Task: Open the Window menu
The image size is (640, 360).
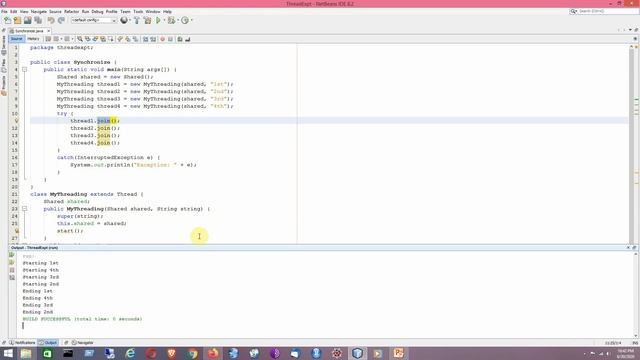Action: point(153,12)
